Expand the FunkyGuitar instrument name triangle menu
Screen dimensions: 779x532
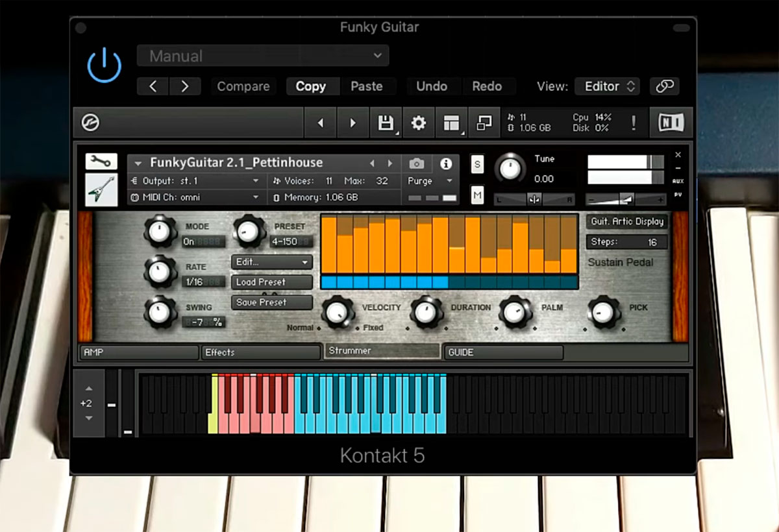138,163
